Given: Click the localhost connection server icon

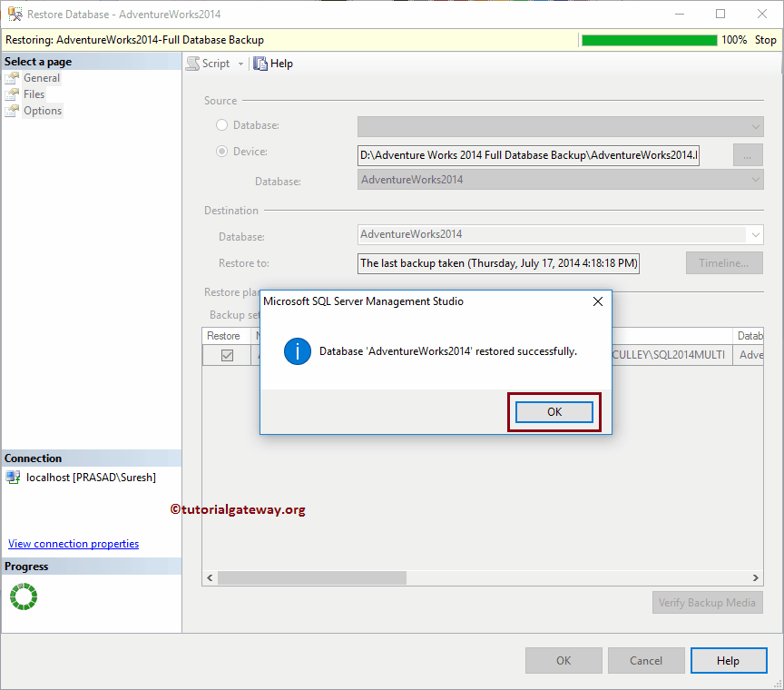Looking at the screenshot, I should [x=13, y=477].
